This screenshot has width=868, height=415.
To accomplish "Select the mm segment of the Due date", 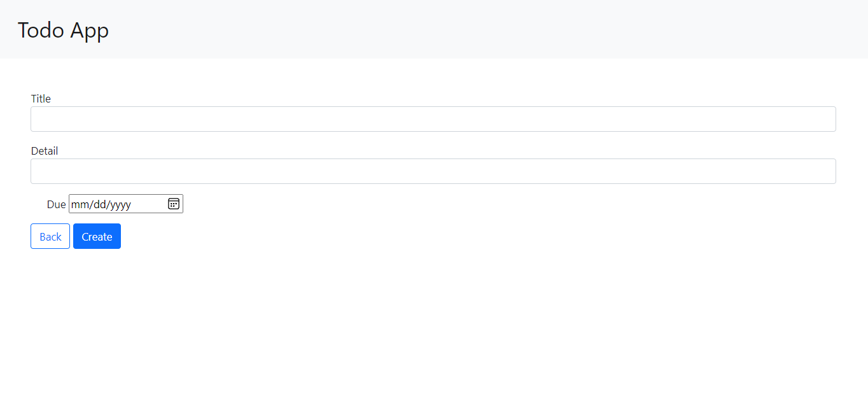I will click(79, 204).
